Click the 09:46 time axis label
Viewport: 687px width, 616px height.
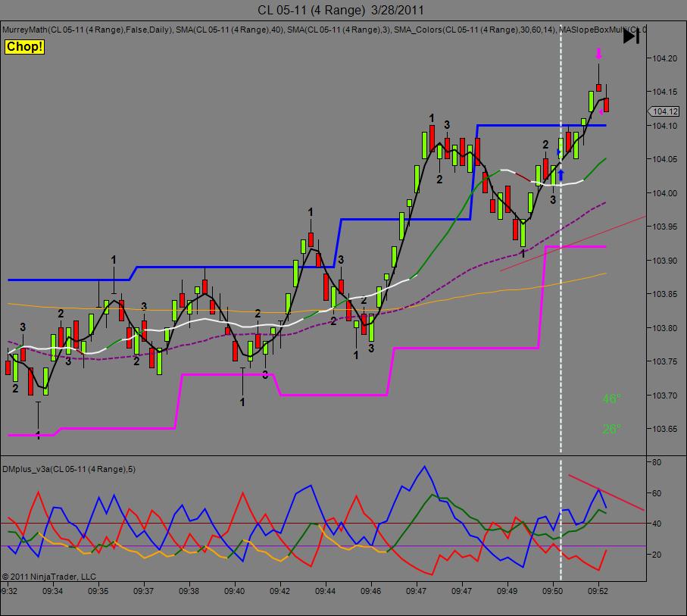point(370,591)
